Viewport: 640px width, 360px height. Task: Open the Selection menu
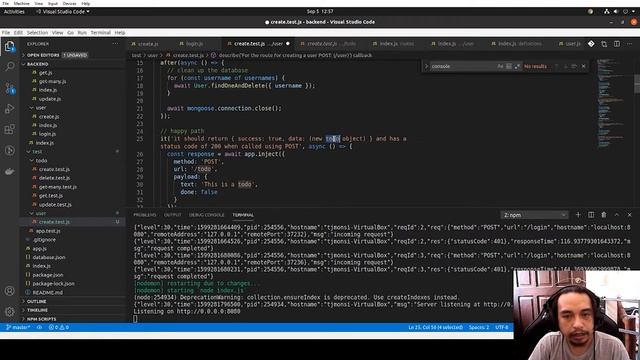(37, 33)
